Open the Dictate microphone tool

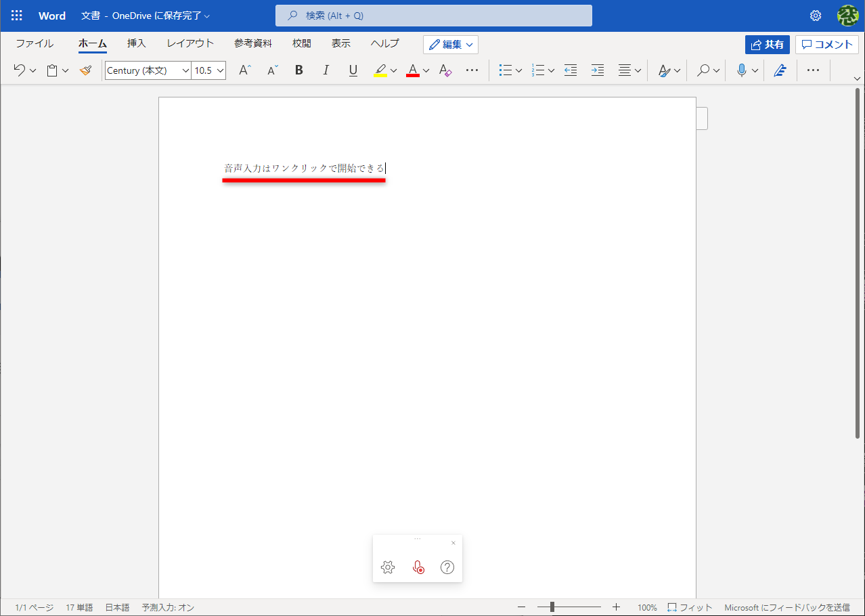coord(742,70)
